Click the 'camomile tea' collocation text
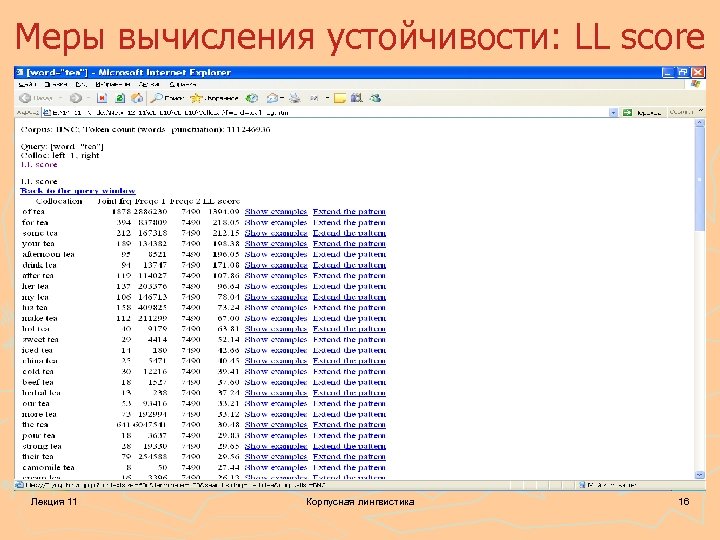Image resolution: width=720 pixels, height=540 pixels. pyautogui.click(x=48, y=467)
